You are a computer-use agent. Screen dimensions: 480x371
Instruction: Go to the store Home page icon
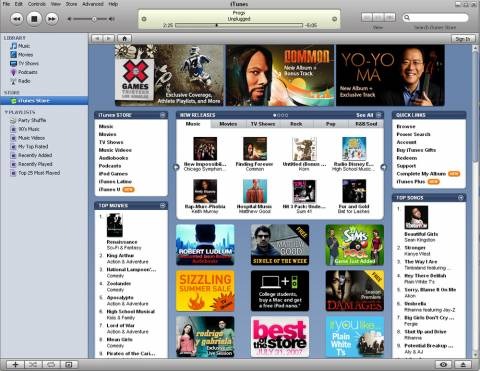coord(124,38)
